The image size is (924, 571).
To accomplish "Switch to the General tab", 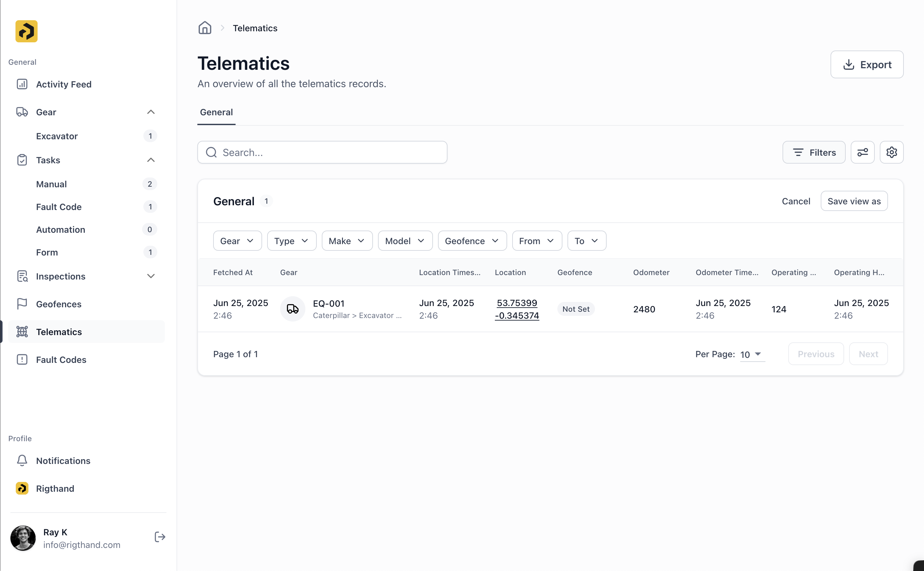I will (x=216, y=112).
